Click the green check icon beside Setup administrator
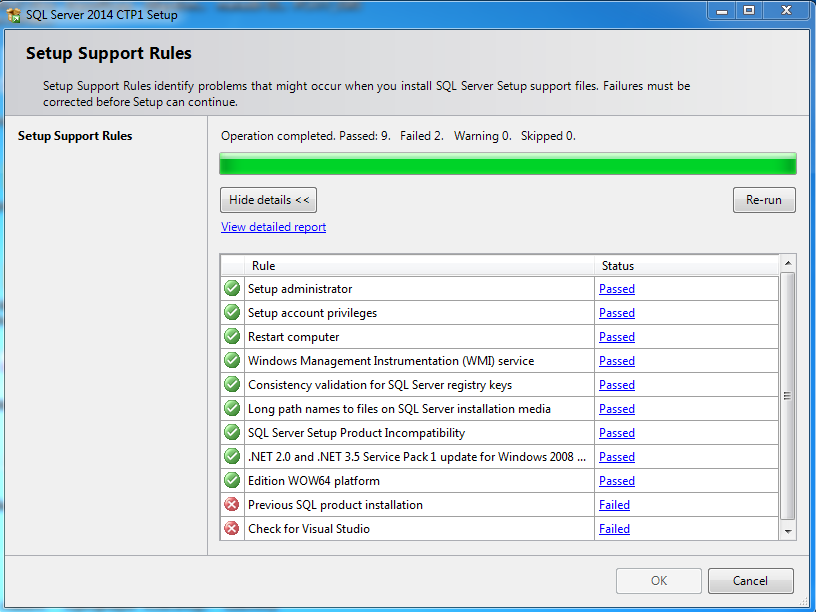This screenshot has width=816, height=612. coord(231,288)
